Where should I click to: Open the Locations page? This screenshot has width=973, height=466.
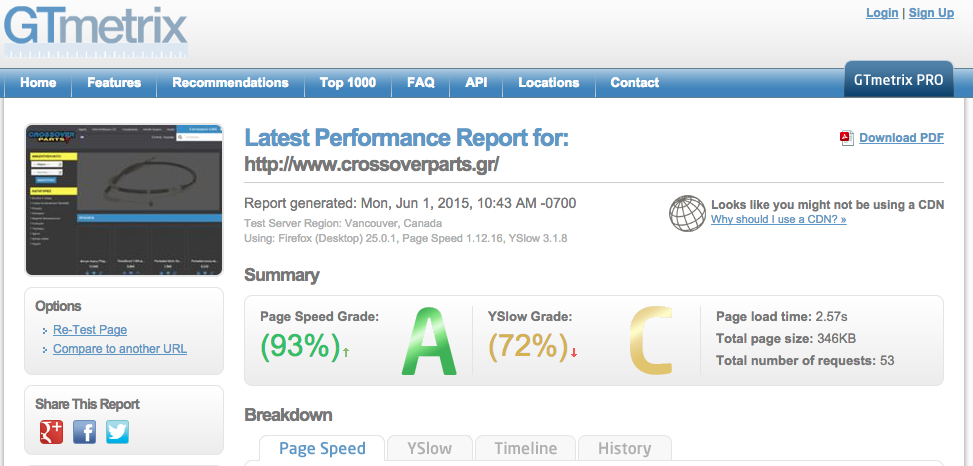tap(549, 83)
